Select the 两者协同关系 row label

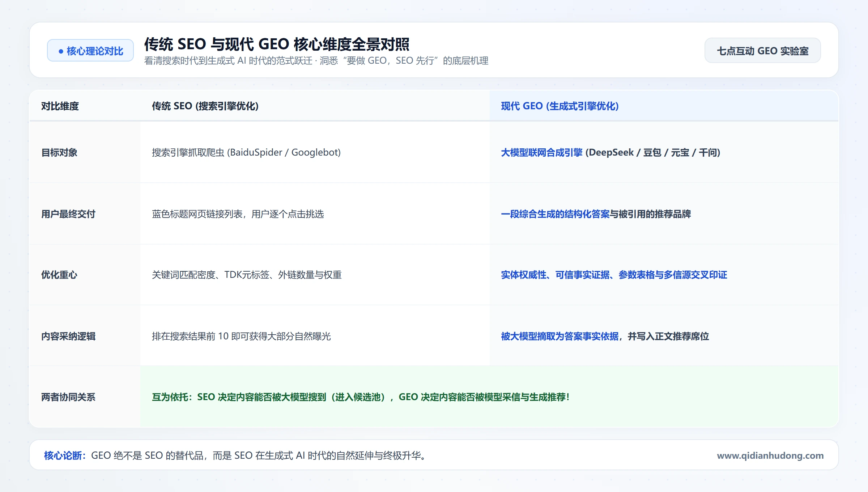point(68,397)
